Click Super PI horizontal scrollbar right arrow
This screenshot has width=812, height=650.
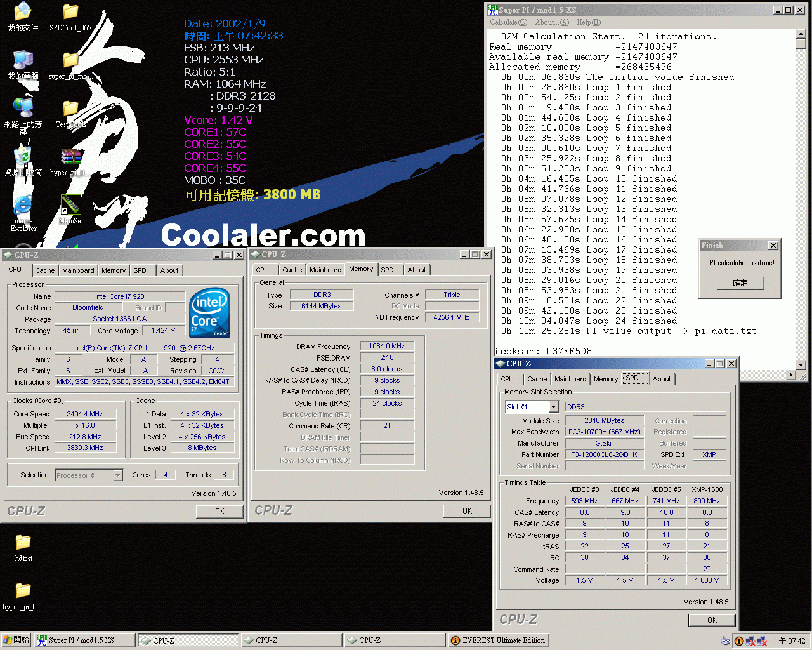point(790,375)
